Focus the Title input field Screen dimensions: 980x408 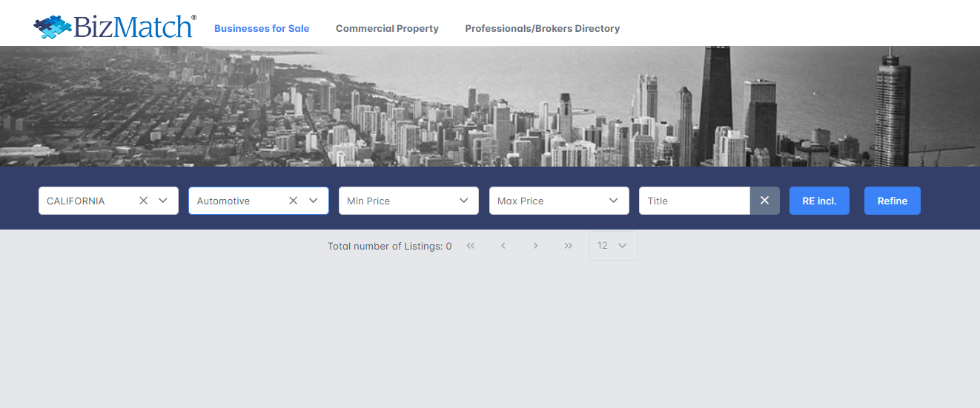(x=694, y=201)
